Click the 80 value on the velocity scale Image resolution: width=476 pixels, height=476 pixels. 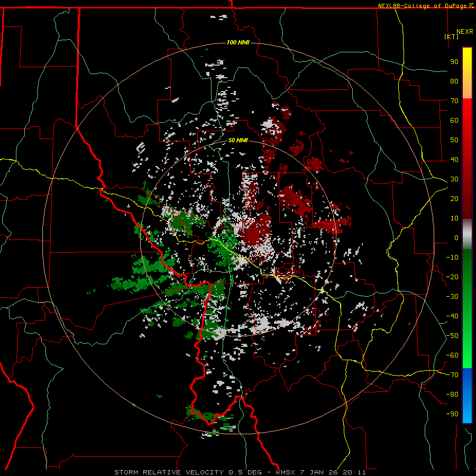454,81
